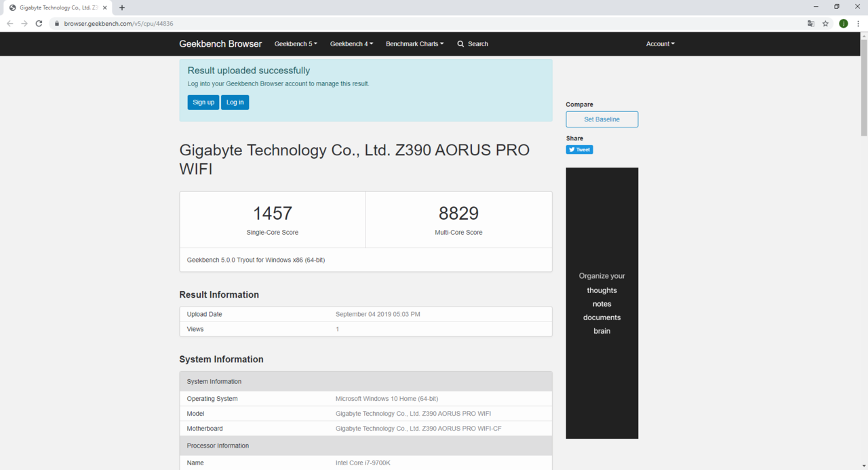Image resolution: width=868 pixels, height=470 pixels.
Task: Click the 8829 multi-core score
Action: [x=458, y=214]
